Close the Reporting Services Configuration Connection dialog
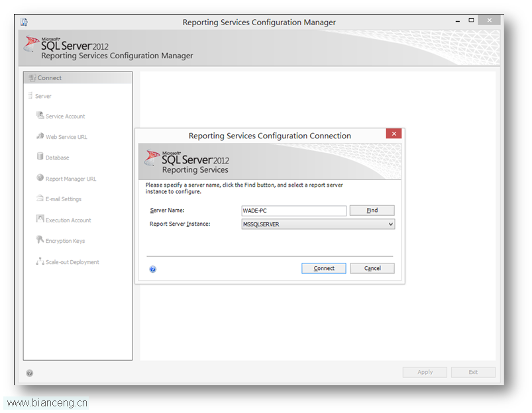The height and width of the screenshot is (413, 532). click(x=394, y=134)
